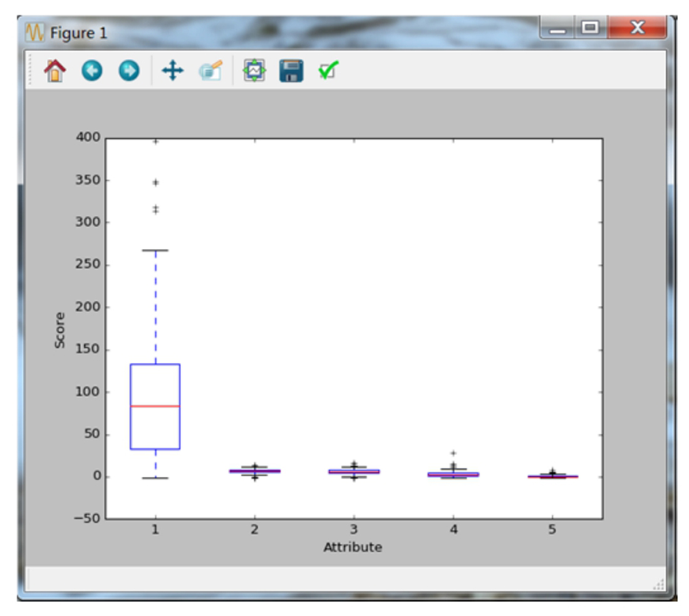Viewport: 689px width, 616px height.
Task: Close the Figure 1 window
Action: coord(637,28)
